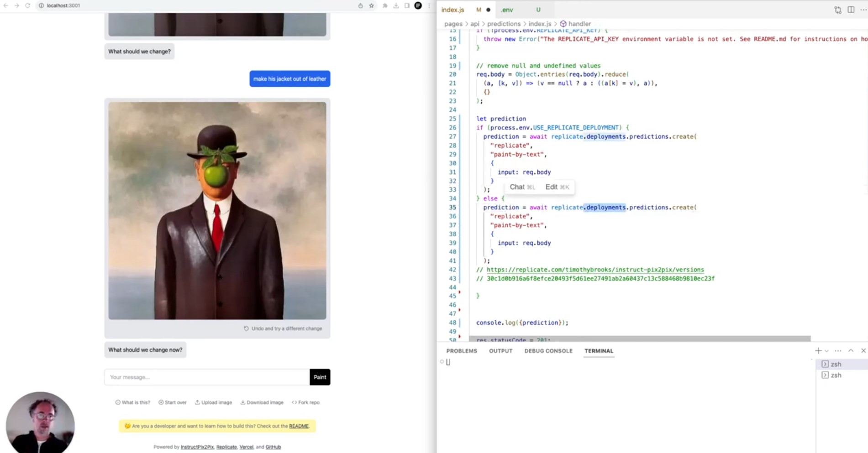868x453 pixels.
Task: Split the editor to the right
Action: click(851, 10)
